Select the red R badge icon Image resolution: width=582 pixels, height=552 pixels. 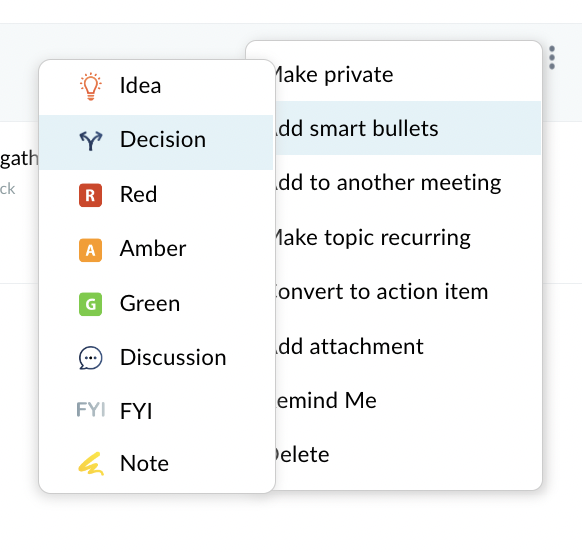click(x=91, y=195)
